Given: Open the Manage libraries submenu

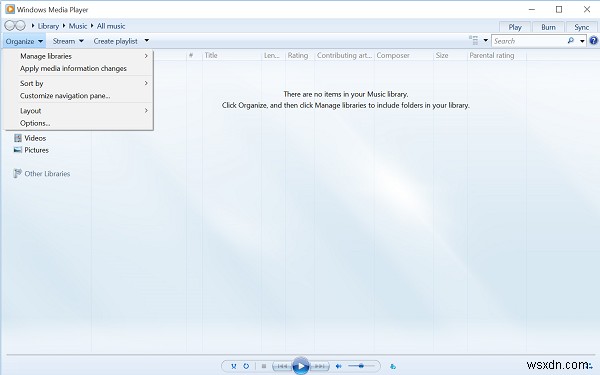Looking at the screenshot, I should pyautogui.click(x=79, y=56).
